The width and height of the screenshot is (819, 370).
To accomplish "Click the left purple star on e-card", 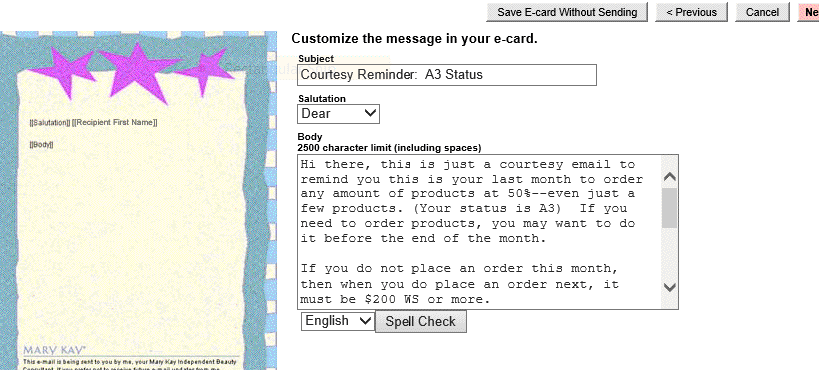I will (66, 72).
